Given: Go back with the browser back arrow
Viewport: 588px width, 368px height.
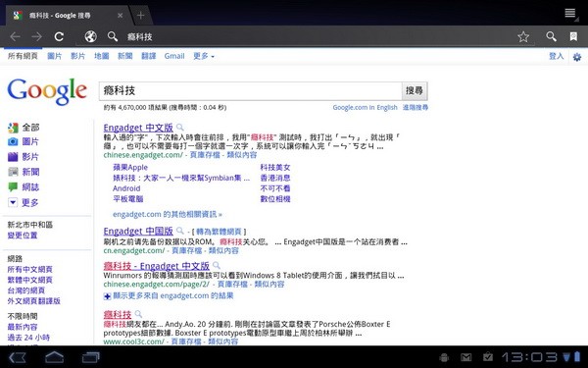Looking at the screenshot, I should 16,36.
